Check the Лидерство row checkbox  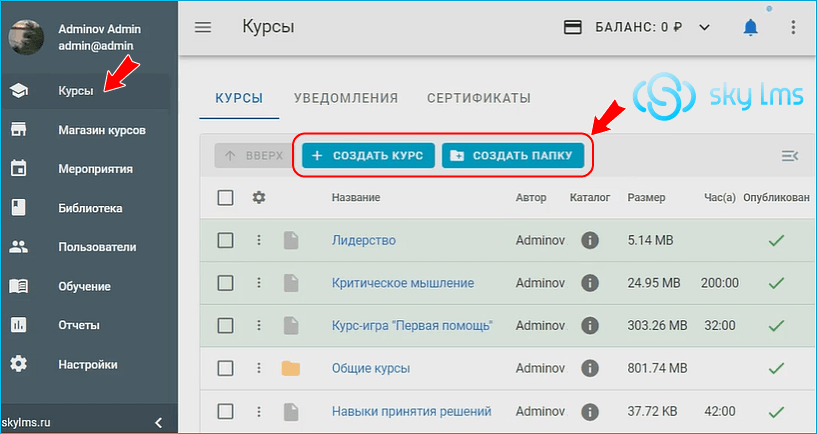pos(225,240)
